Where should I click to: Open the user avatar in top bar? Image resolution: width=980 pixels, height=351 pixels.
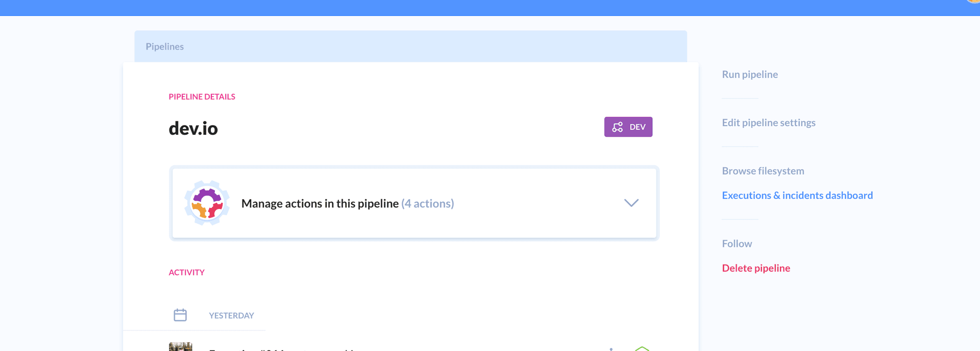974,2
